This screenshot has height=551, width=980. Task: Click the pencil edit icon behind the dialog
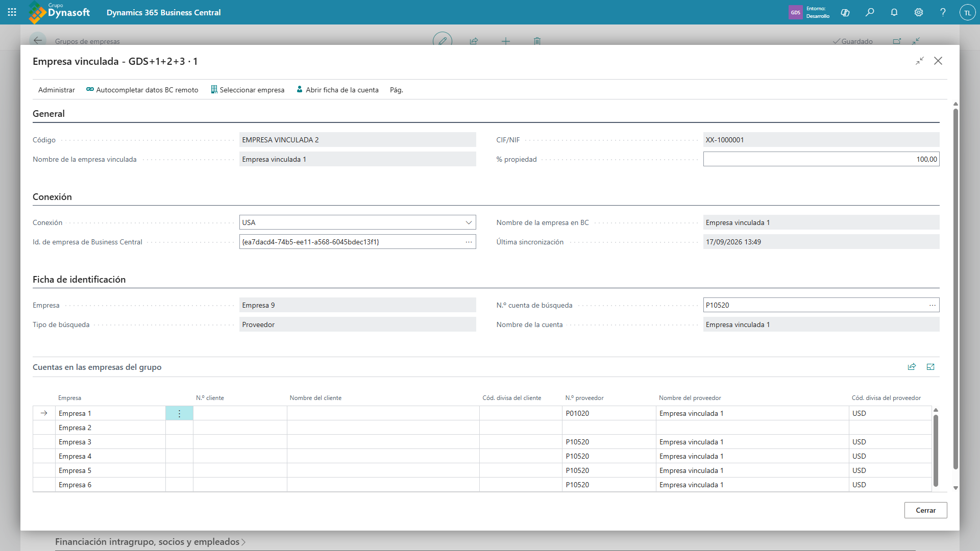(x=443, y=40)
